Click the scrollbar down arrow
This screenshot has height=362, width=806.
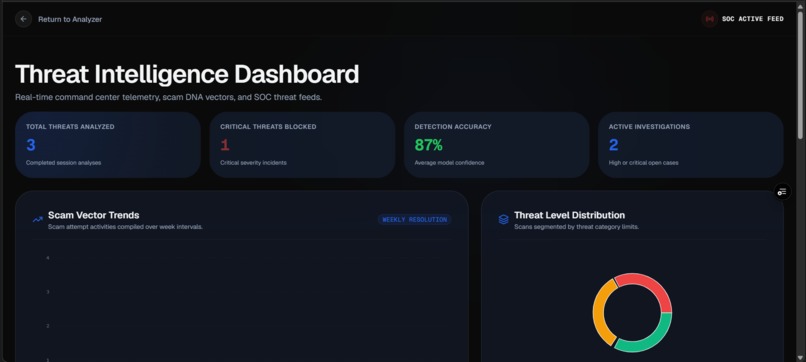800,357
